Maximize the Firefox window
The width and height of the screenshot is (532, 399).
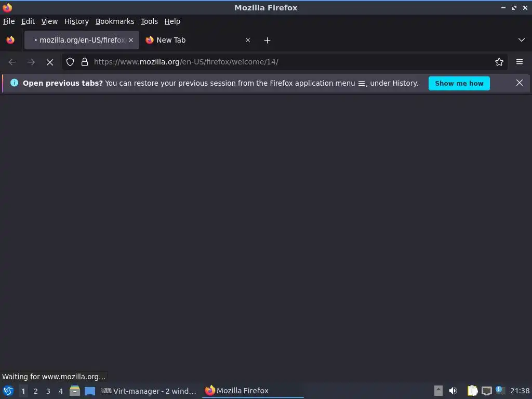point(514,7)
